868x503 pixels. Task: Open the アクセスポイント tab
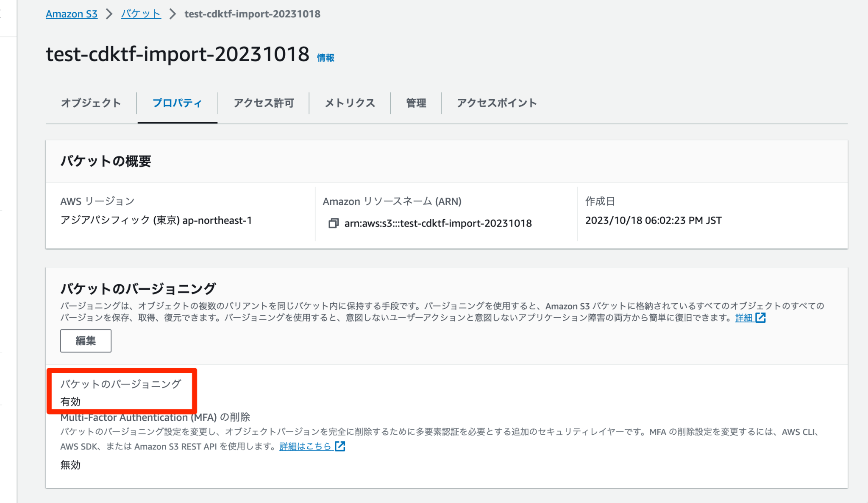pos(496,103)
